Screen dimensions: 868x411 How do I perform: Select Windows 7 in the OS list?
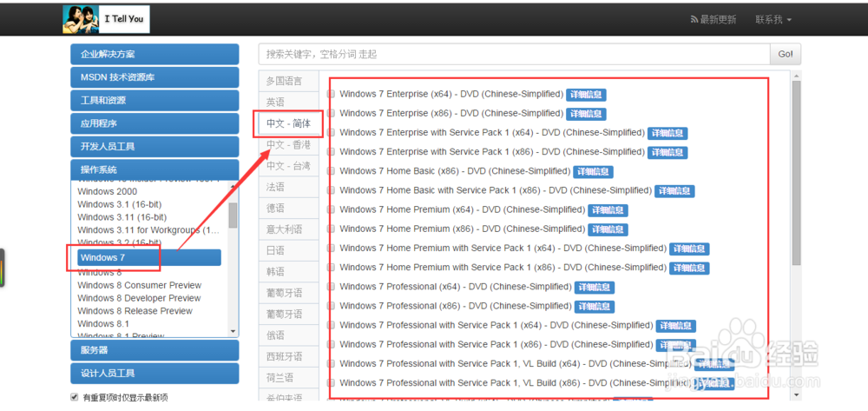[149, 257]
